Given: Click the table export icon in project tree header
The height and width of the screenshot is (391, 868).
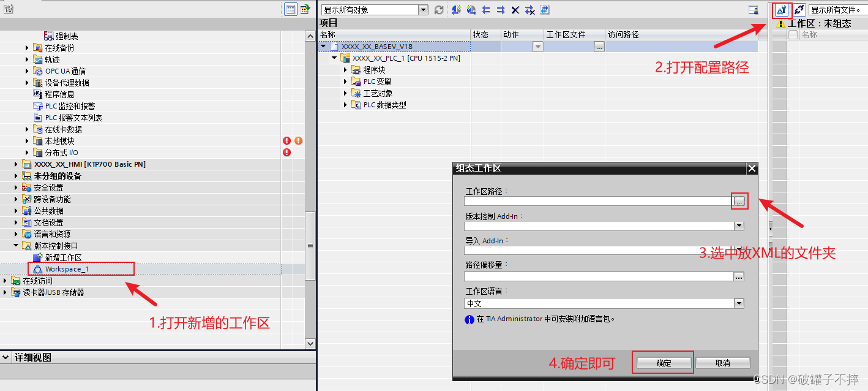Looking at the screenshot, I should tap(305, 9).
